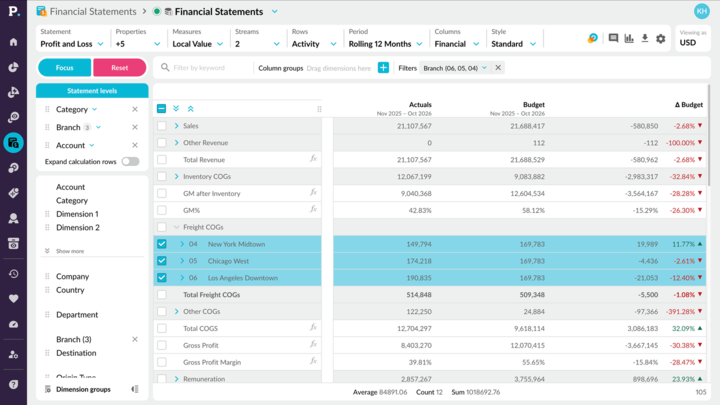
Task: Click the column drag handle icon in header
Action: point(319,109)
